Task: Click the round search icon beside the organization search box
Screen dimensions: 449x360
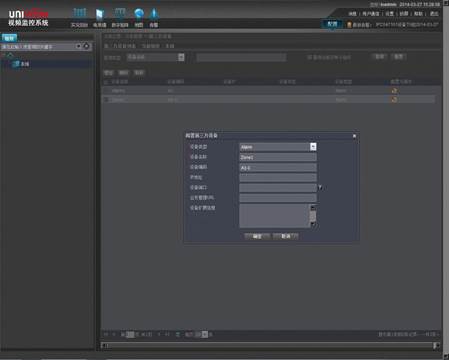Action: [x=86, y=46]
